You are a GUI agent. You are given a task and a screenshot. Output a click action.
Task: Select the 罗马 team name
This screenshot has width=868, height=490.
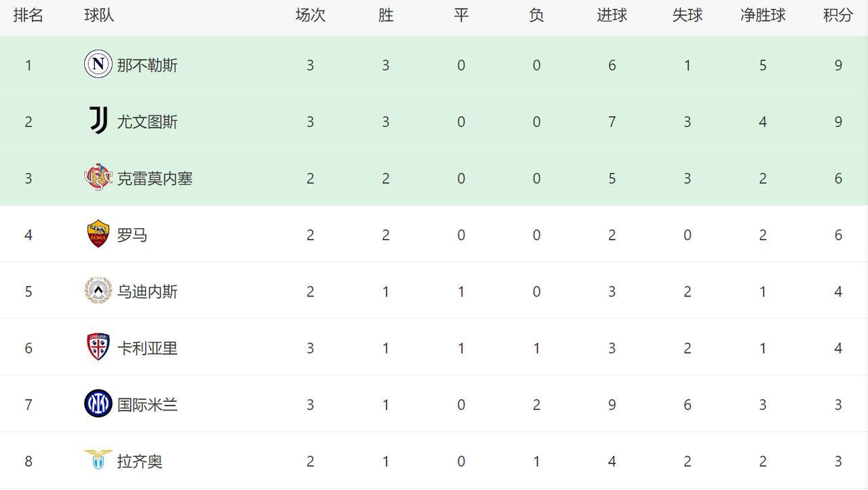click(132, 235)
